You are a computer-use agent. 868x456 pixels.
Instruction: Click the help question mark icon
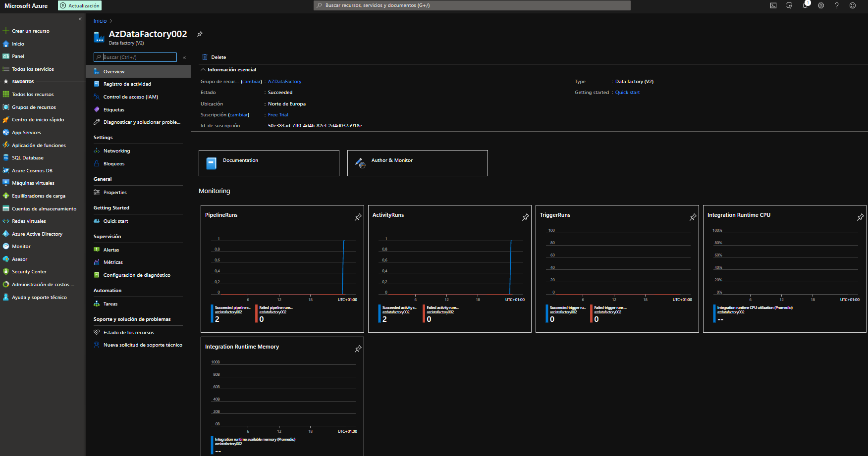[837, 5]
